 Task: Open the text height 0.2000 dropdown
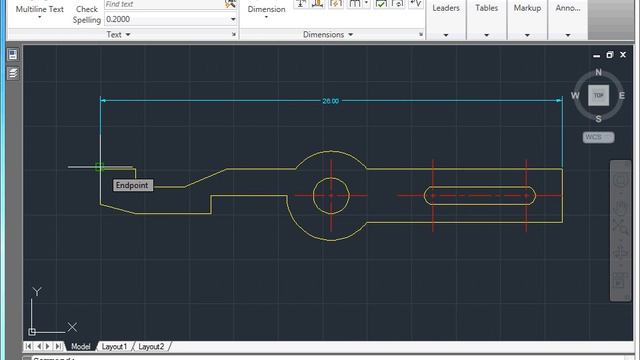[233, 19]
